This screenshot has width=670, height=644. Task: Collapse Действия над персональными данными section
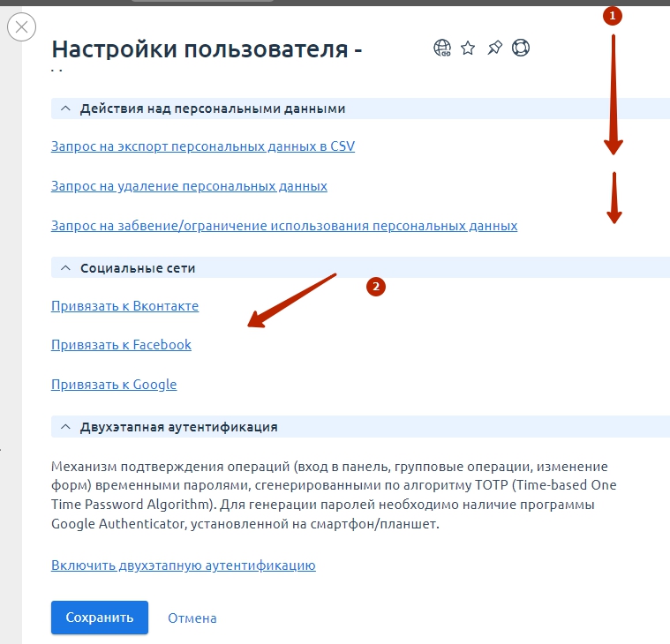[65, 109]
